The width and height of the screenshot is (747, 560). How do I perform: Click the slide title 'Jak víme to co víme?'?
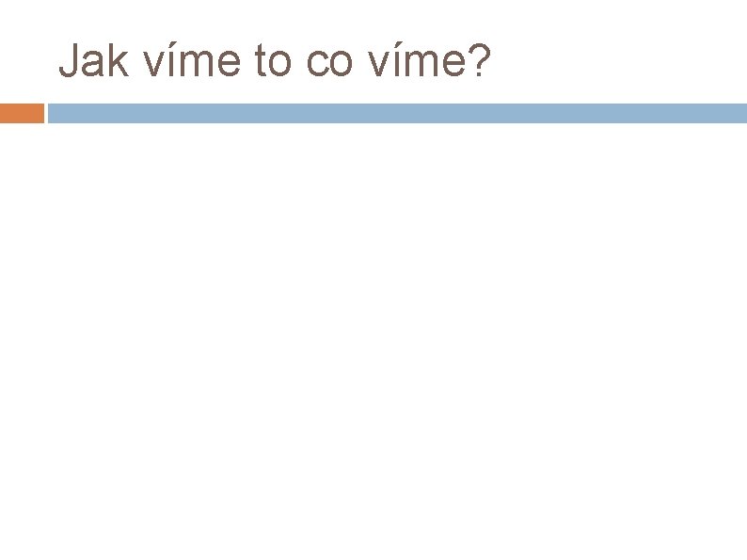275,62
